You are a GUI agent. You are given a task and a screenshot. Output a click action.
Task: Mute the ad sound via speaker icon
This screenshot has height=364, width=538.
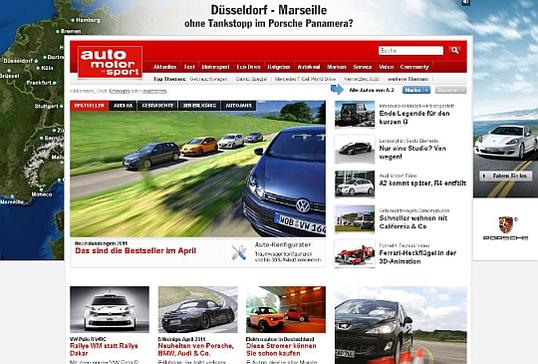point(466,3)
